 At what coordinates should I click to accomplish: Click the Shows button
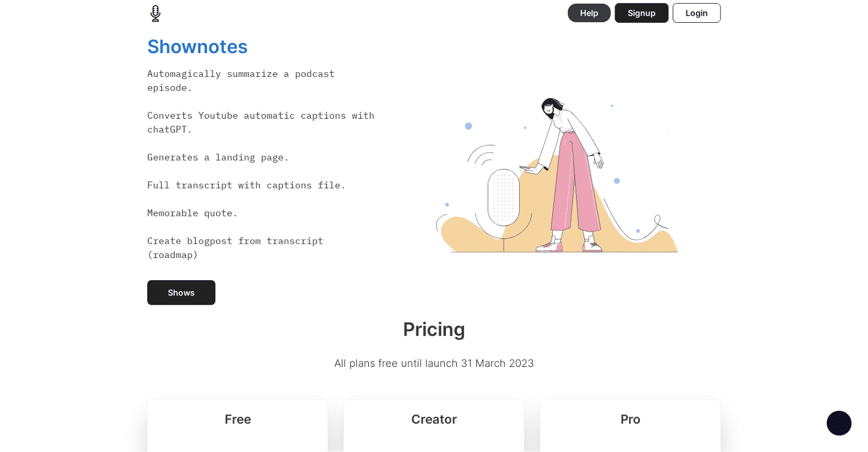(x=181, y=292)
